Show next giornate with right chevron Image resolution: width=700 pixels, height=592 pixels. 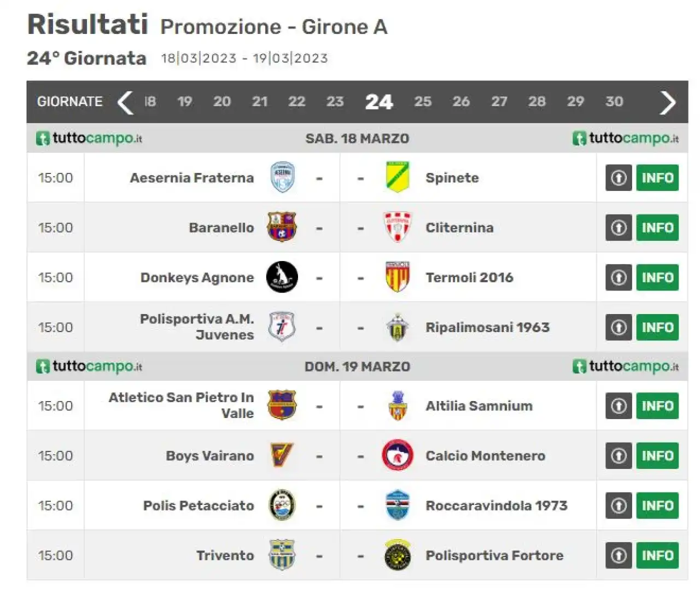[x=668, y=102]
